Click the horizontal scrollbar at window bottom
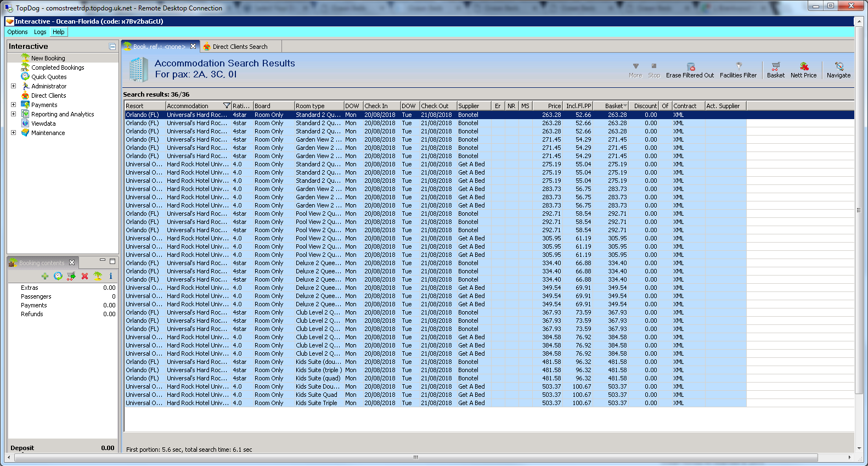The width and height of the screenshot is (868, 466). (415, 457)
